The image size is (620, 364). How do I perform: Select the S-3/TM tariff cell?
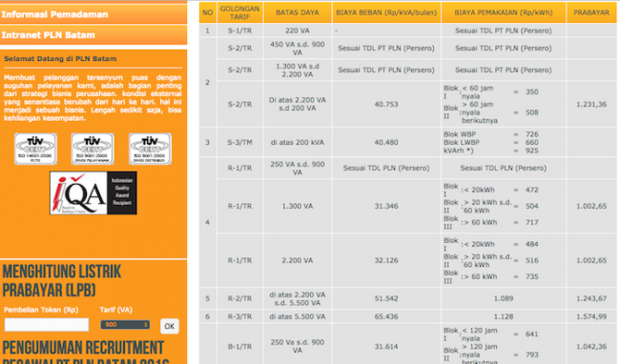239,143
